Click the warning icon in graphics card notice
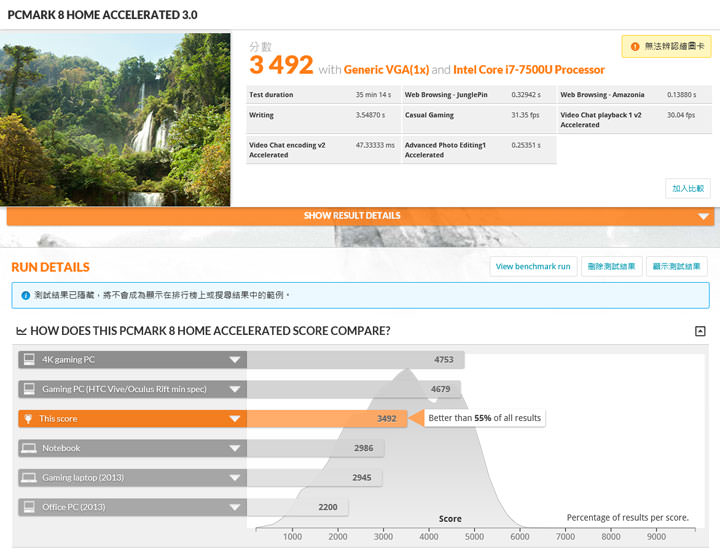720x555 pixels. [x=635, y=46]
